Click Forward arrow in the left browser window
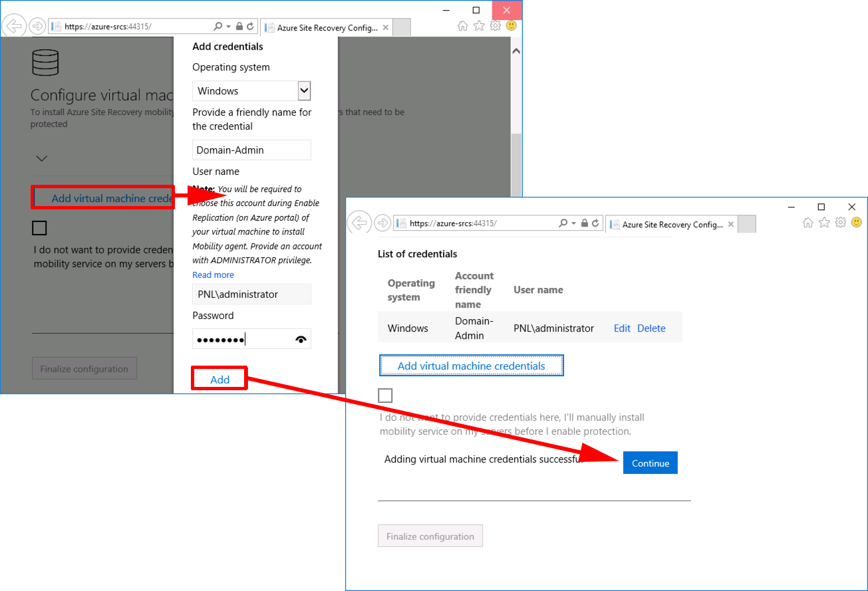Viewport: 868px width, 591px height. pyautogui.click(x=37, y=27)
